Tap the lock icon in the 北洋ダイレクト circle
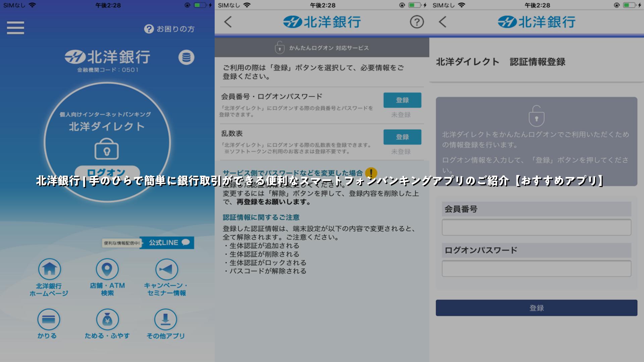 (107, 149)
